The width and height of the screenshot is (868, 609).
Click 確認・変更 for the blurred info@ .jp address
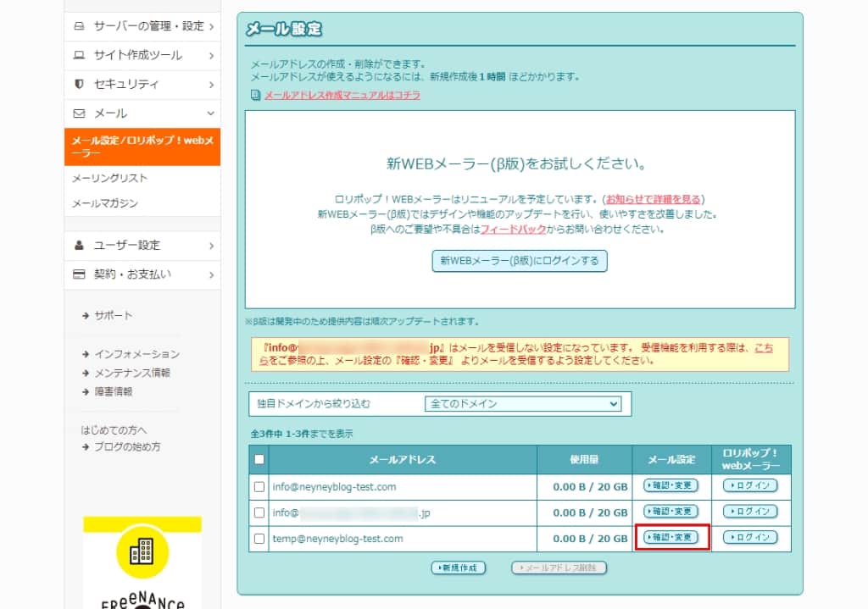(671, 512)
